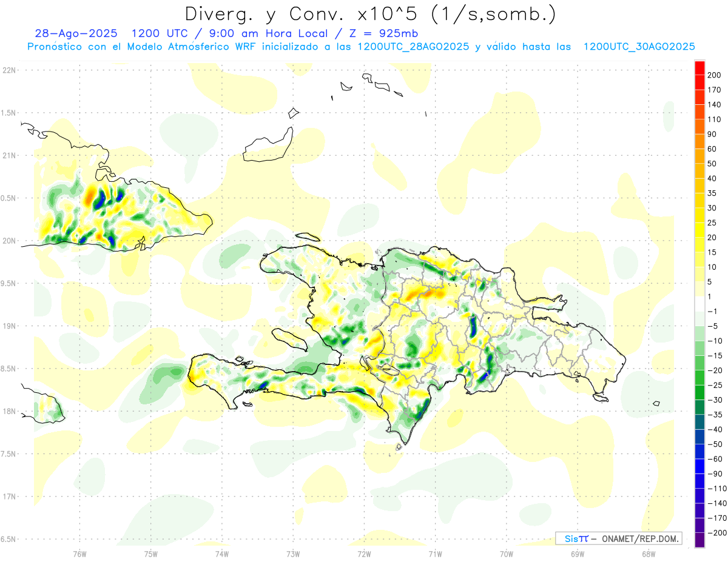
Task: Click the bright red swatch above positive 200
Action: [x=700, y=68]
